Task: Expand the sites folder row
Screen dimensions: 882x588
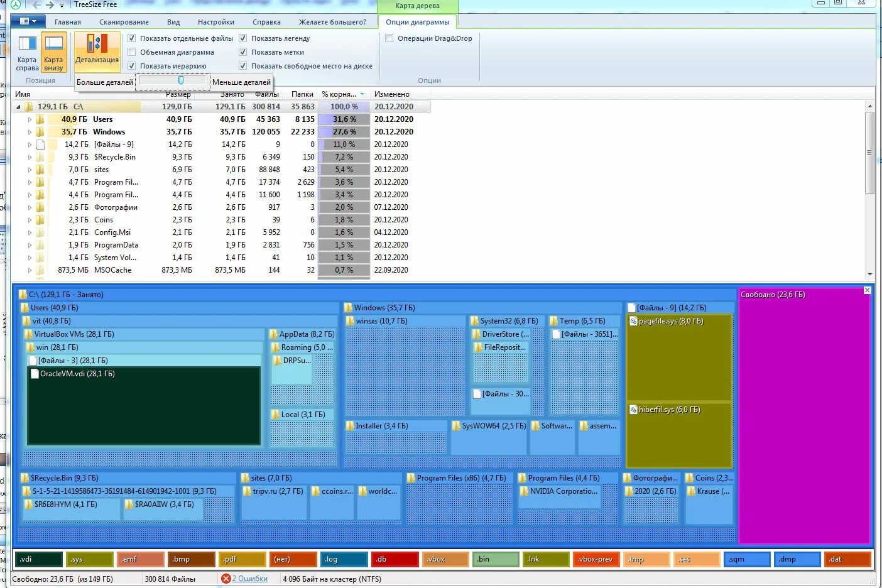Action: coord(29,170)
